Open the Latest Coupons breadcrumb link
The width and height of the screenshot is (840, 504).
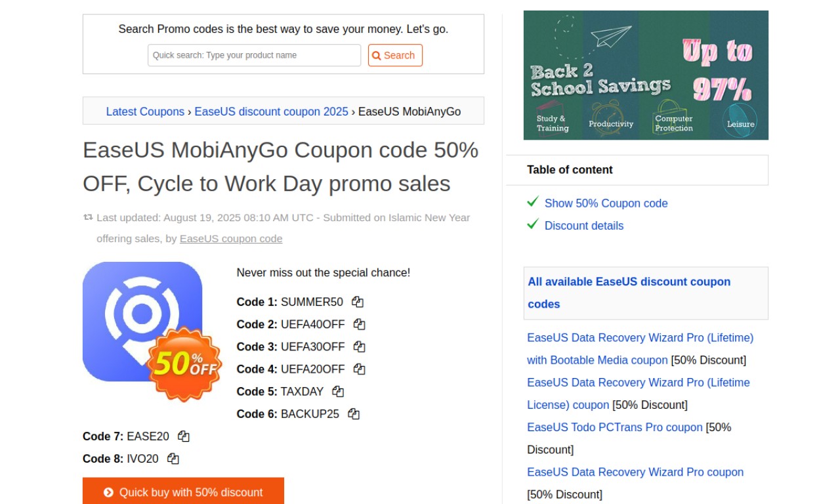click(145, 112)
